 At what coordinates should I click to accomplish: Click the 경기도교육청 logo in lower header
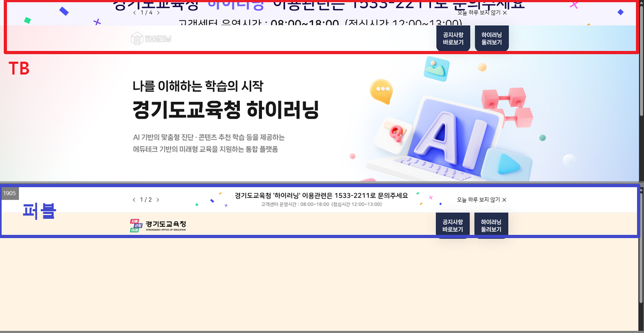click(158, 225)
